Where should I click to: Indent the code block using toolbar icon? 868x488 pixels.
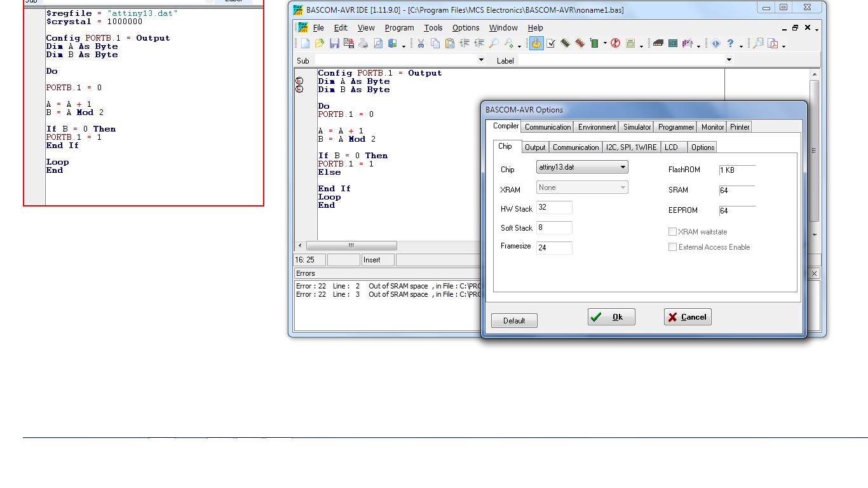(465, 43)
